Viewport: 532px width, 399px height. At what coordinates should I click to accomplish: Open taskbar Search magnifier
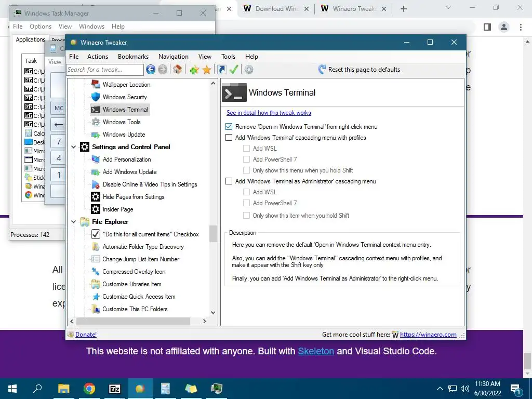37,388
